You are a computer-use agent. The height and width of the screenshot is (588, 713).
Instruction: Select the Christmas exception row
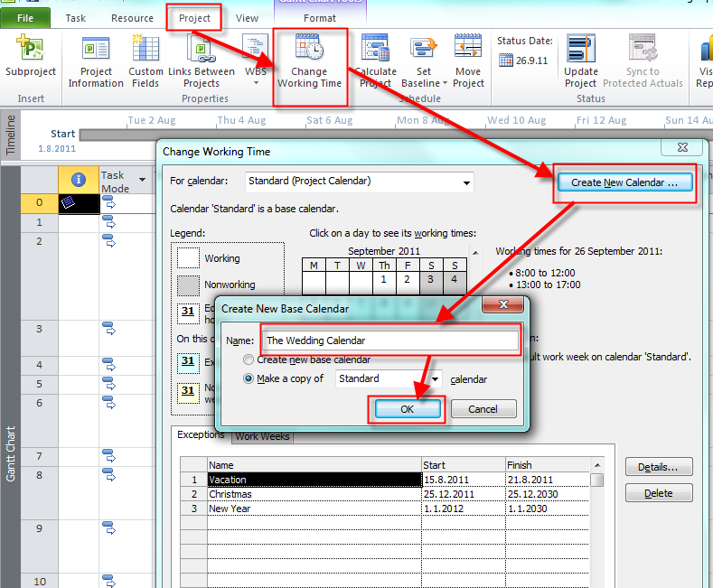(314, 494)
